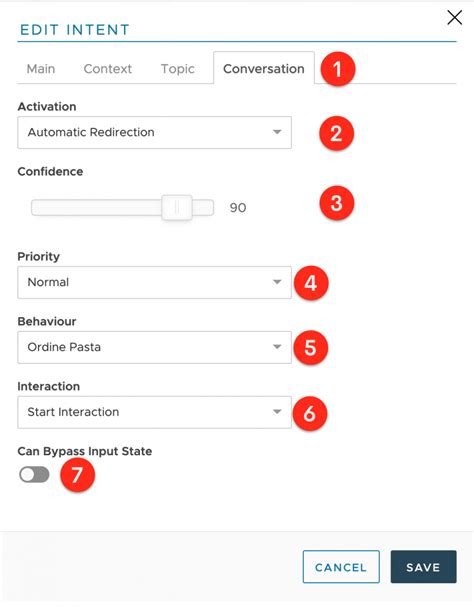Close the Edit Intent dialog
Image resolution: width=474 pixels, height=607 pixels.
pos(455,17)
